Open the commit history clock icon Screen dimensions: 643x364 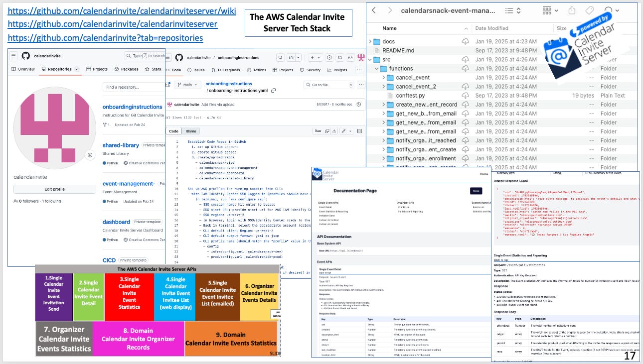tap(359, 104)
